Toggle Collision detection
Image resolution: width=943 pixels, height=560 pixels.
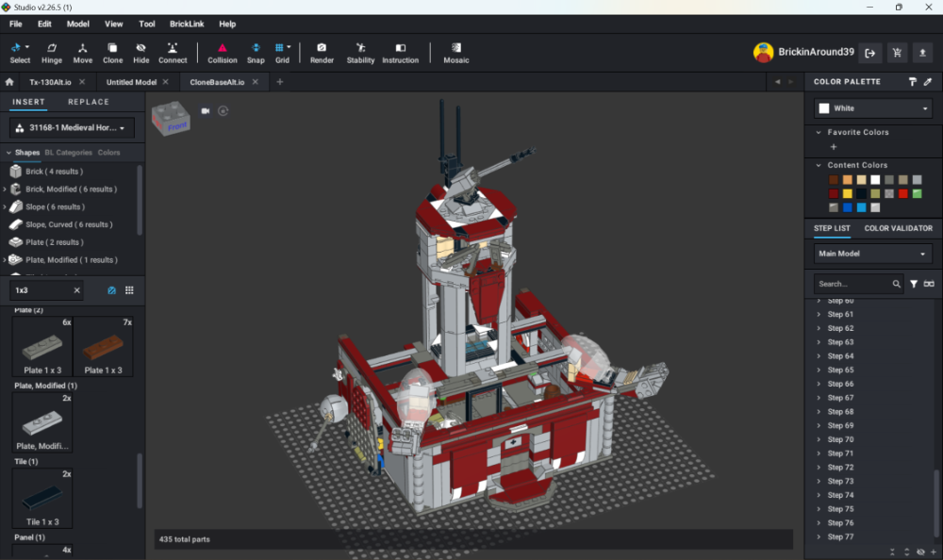click(x=222, y=53)
